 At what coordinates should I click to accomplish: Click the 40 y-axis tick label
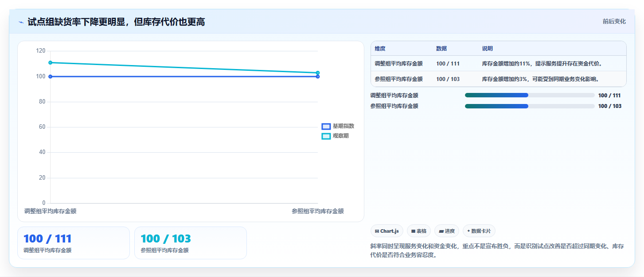(42, 152)
